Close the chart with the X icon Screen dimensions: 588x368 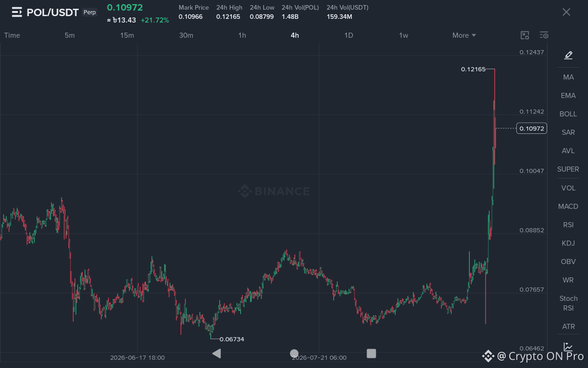coord(566,12)
